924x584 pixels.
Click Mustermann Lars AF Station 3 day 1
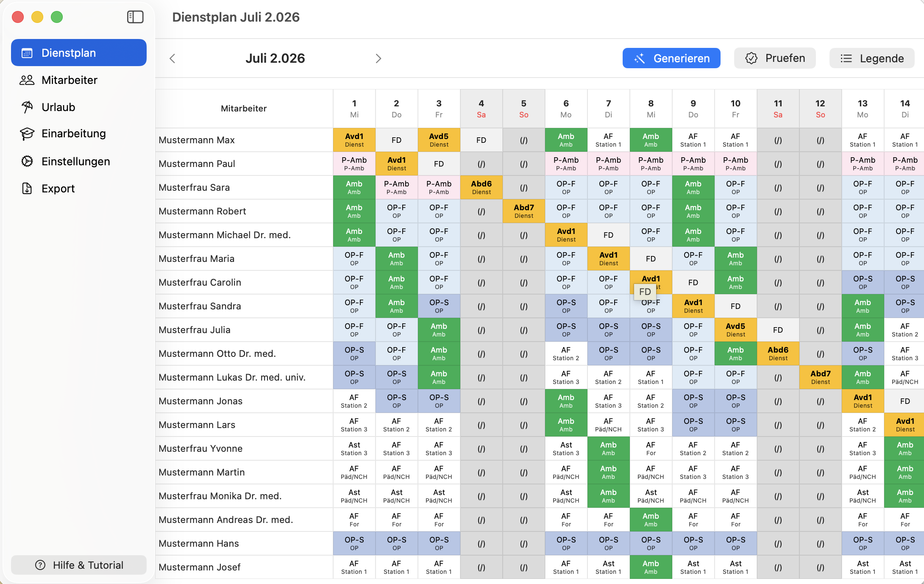point(354,425)
